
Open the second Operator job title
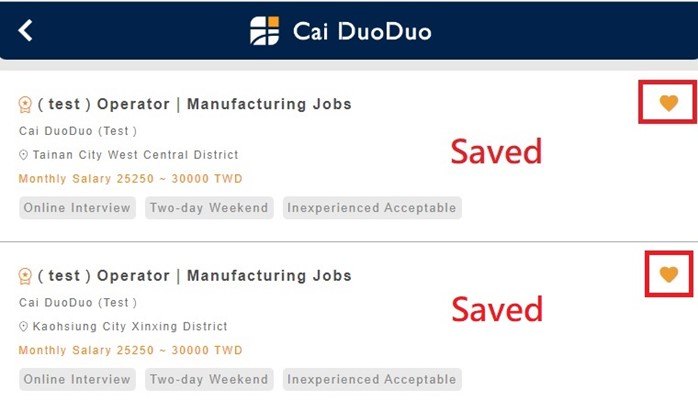pos(195,275)
